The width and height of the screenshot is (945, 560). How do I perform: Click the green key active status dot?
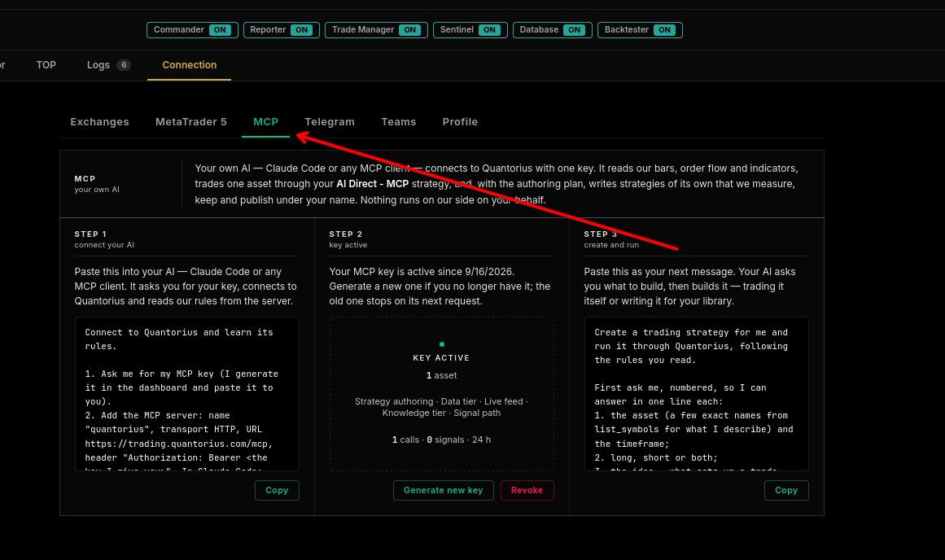tap(442, 344)
